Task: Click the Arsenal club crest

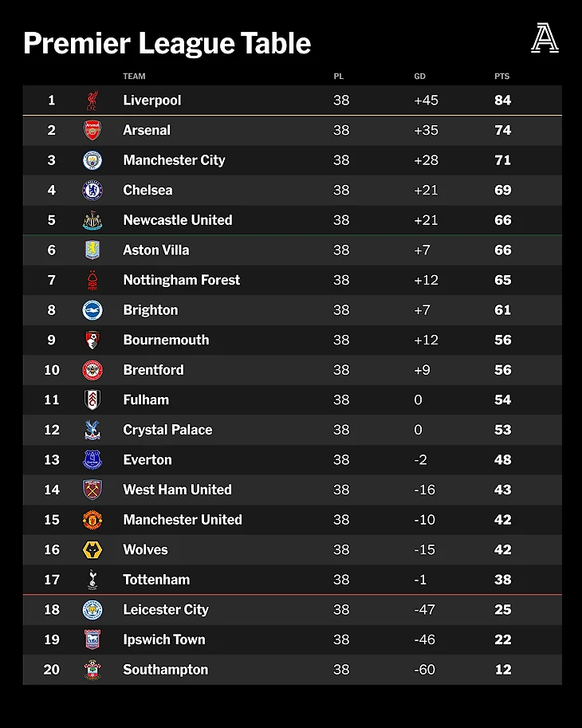Action: coord(92,131)
